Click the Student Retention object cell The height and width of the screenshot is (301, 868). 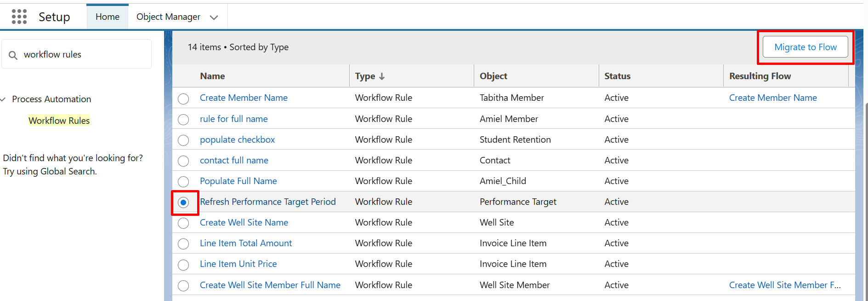tap(515, 139)
